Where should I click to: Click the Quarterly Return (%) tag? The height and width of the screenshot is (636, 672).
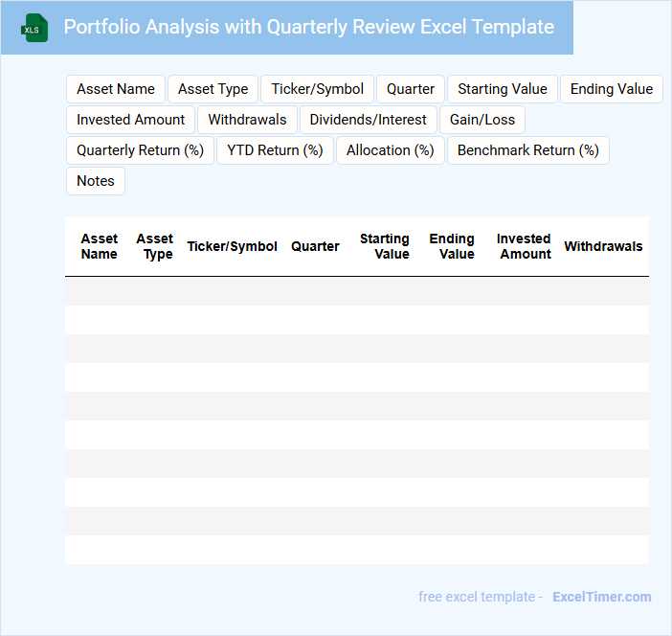click(x=141, y=150)
